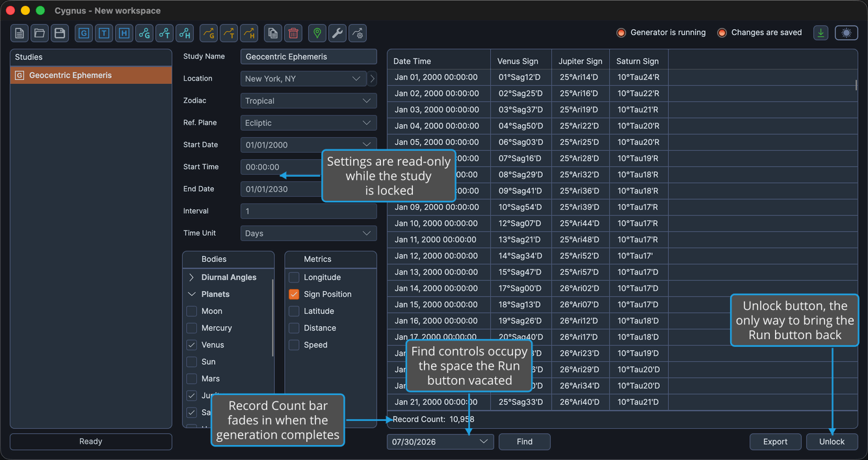Image resolution: width=868 pixels, height=460 pixels.
Task: Add topocentric aspects study (teal nodes T)
Action: point(164,33)
